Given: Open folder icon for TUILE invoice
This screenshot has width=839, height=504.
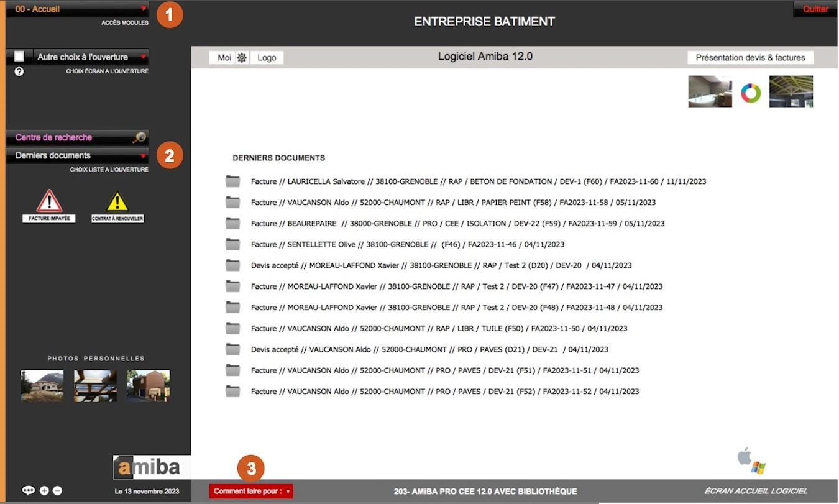Looking at the screenshot, I should coord(233,328).
